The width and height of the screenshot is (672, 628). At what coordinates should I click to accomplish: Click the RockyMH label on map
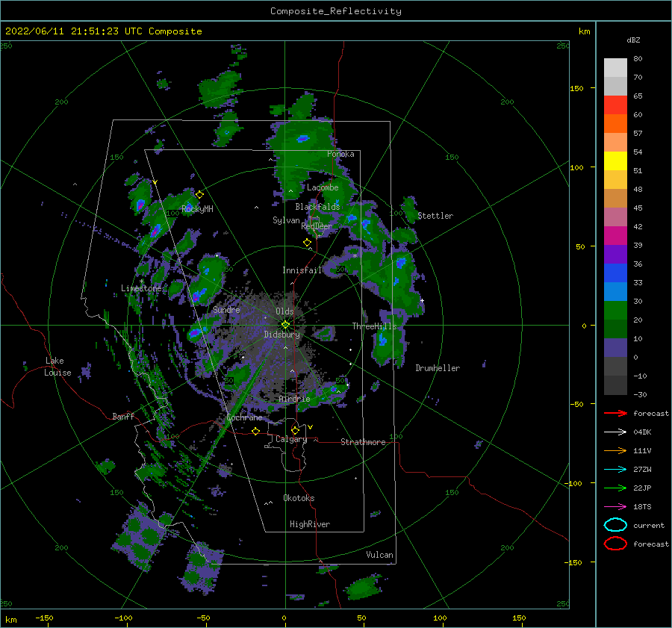pyautogui.click(x=197, y=209)
